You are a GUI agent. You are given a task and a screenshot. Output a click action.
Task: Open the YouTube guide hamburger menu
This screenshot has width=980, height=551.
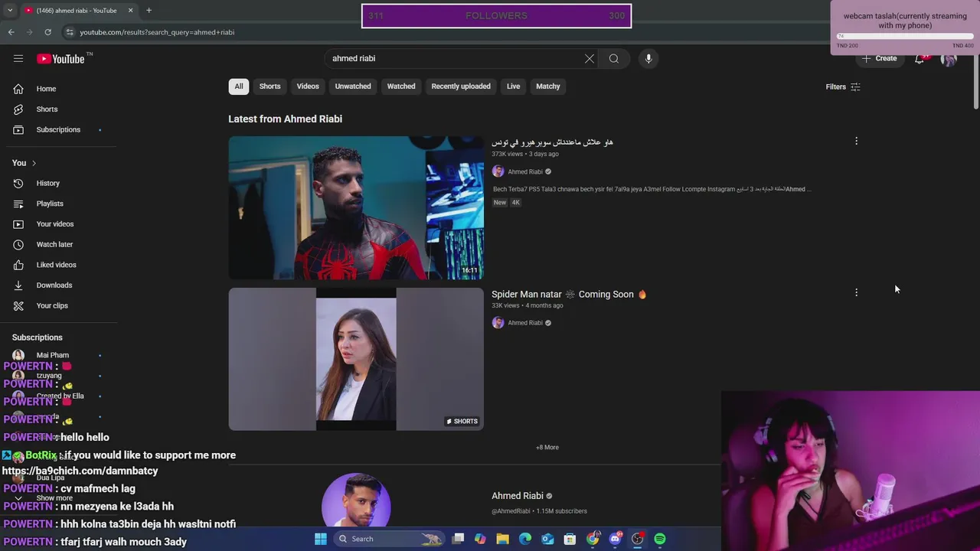[x=18, y=58]
